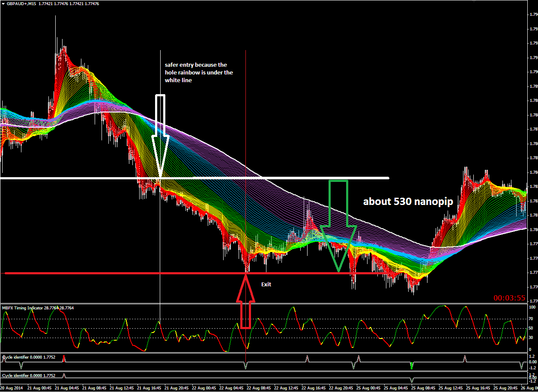Click the 21 Aug 12:45 time label

pyautogui.click(x=122, y=388)
